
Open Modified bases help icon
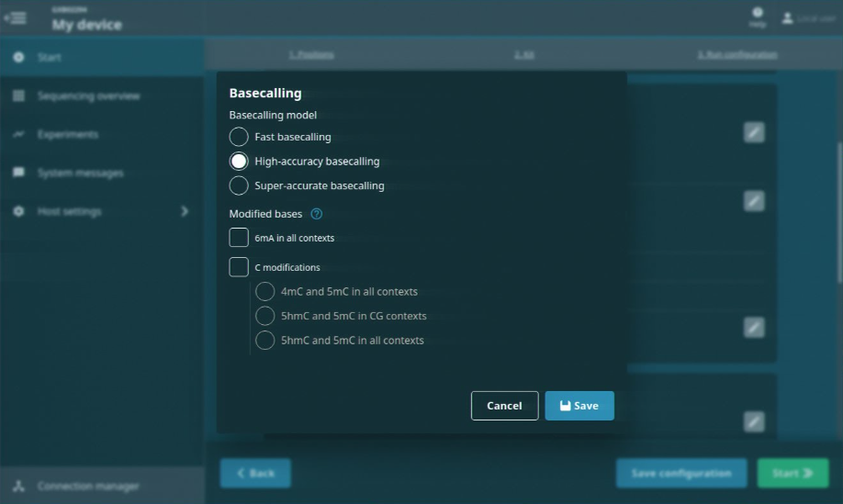tap(317, 214)
